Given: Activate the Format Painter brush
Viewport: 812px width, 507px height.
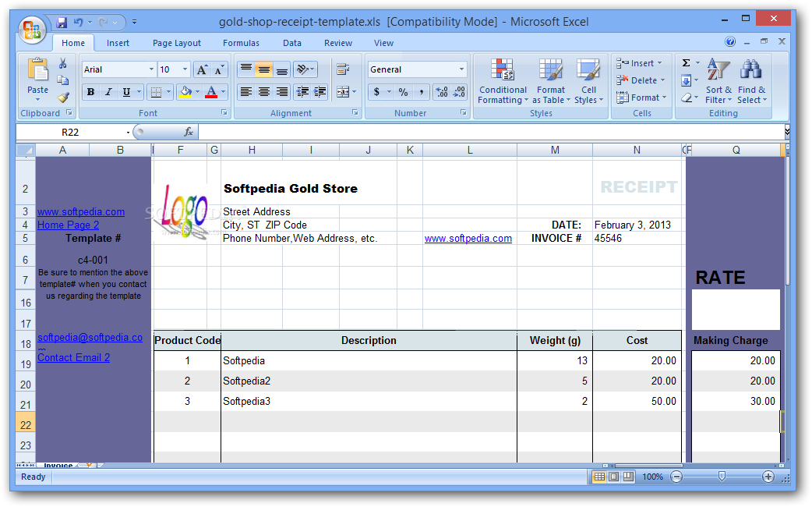Looking at the screenshot, I should pos(62,97).
